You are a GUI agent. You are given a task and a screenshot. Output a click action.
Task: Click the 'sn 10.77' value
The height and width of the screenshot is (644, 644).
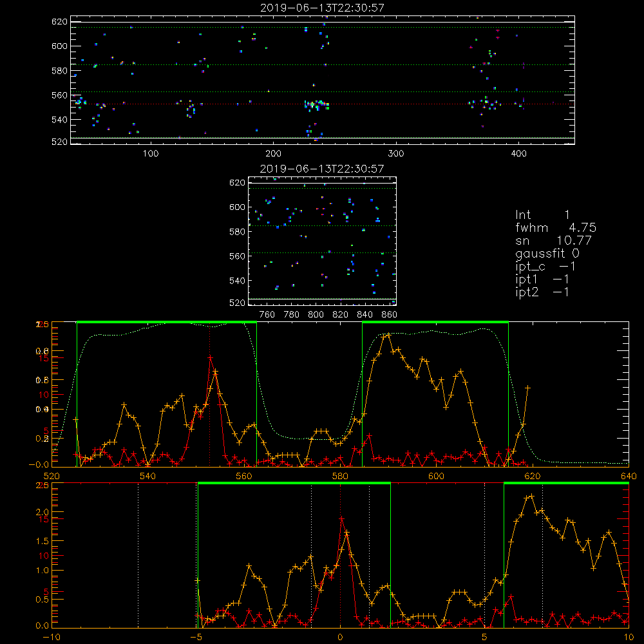[553, 240]
